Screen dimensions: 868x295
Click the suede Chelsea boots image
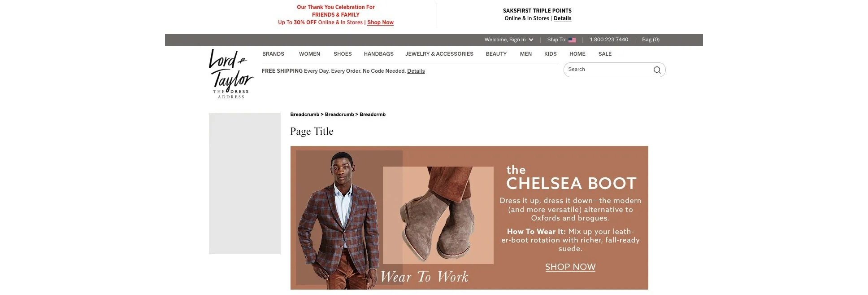[x=438, y=215]
